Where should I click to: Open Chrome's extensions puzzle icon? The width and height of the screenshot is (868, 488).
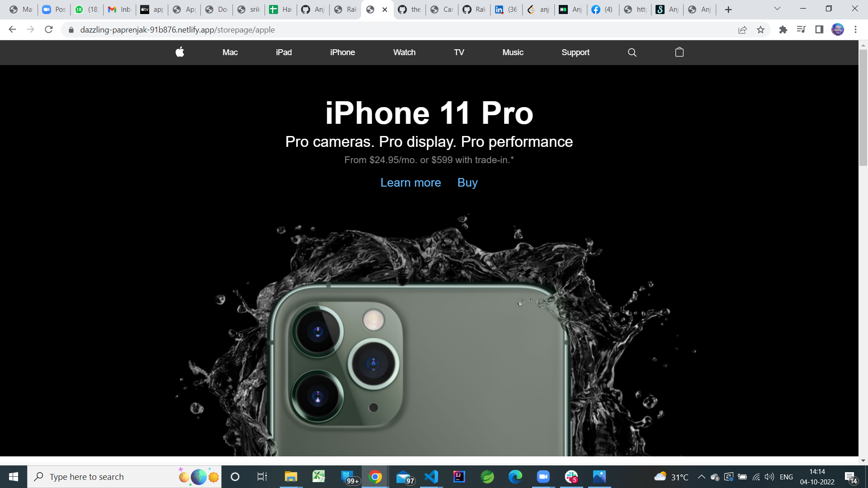783,29
